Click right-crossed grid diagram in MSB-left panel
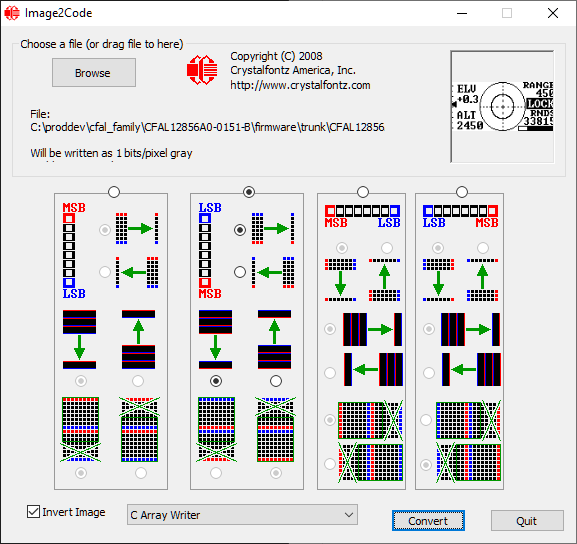The width and height of the screenshot is (577, 544). pos(371,420)
